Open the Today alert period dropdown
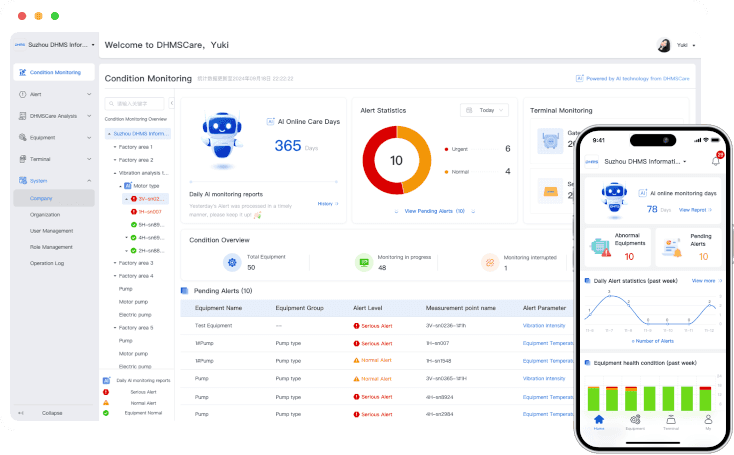Screen dimensions: 734x455 click(484, 110)
